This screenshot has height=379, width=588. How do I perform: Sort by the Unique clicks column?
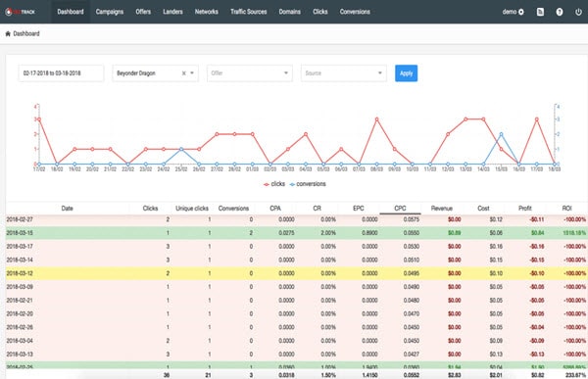click(192, 209)
